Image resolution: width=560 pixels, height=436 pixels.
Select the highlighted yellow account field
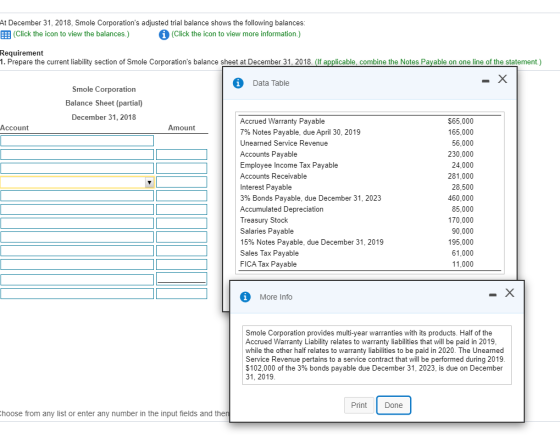(77, 182)
